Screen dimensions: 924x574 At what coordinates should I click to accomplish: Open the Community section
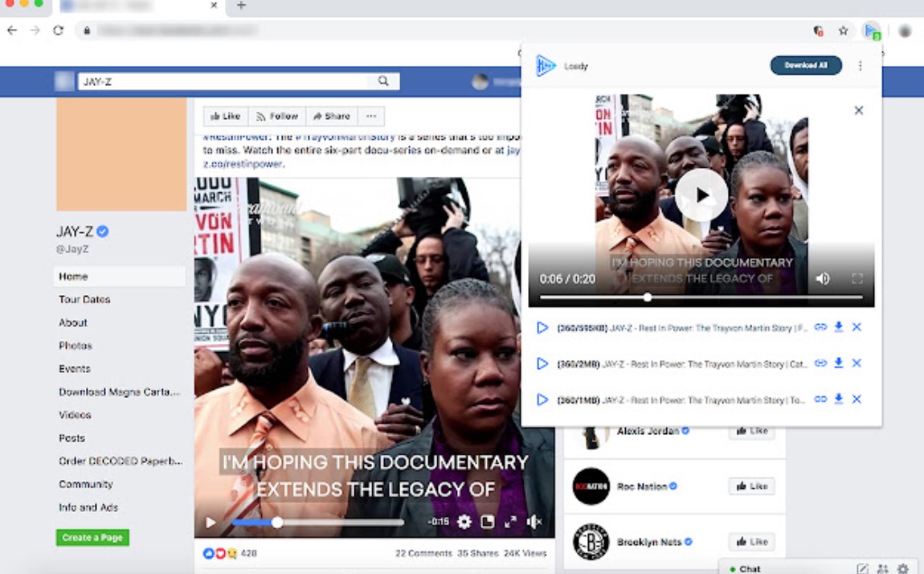[x=85, y=484]
